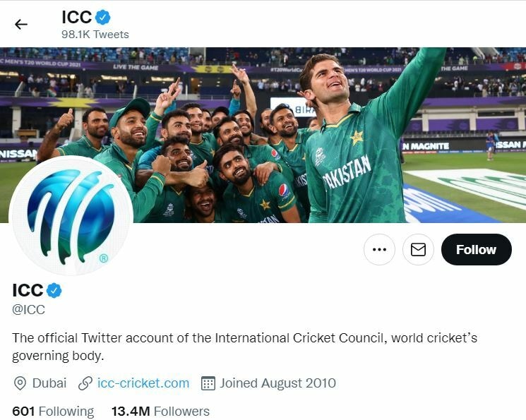This screenshot has height=420, width=526.
Task: Click the calendar icon near Joined date
Action: (x=208, y=383)
